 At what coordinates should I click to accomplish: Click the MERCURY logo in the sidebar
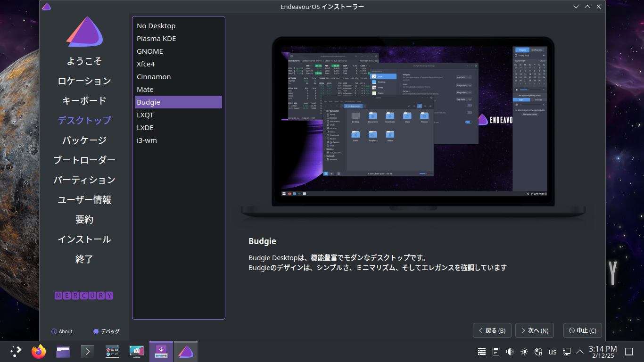pyautogui.click(x=83, y=296)
